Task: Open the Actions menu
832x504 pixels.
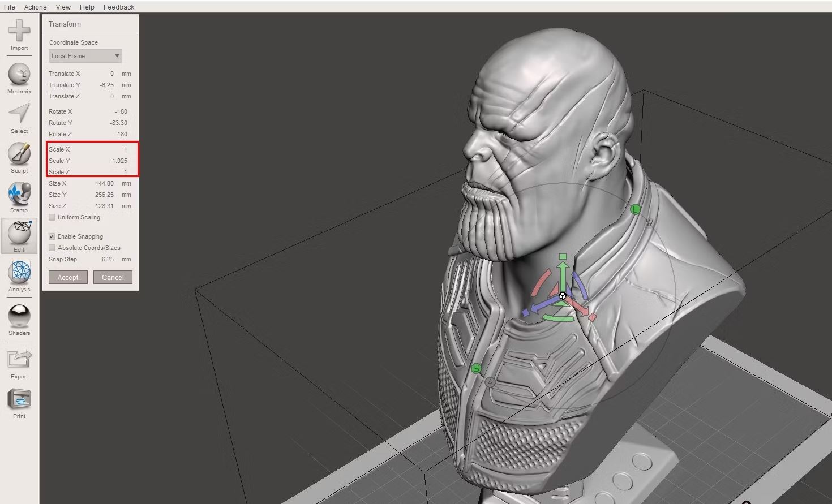Action: coord(35,7)
